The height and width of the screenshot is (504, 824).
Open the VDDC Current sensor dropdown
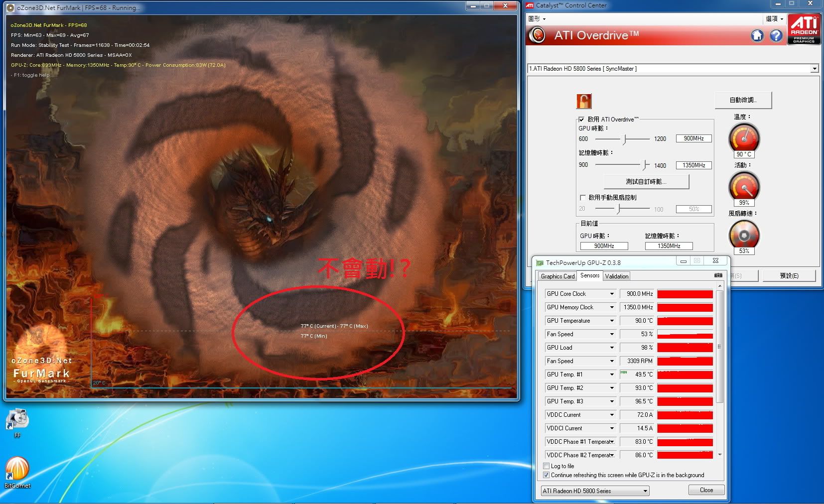[612, 415]
